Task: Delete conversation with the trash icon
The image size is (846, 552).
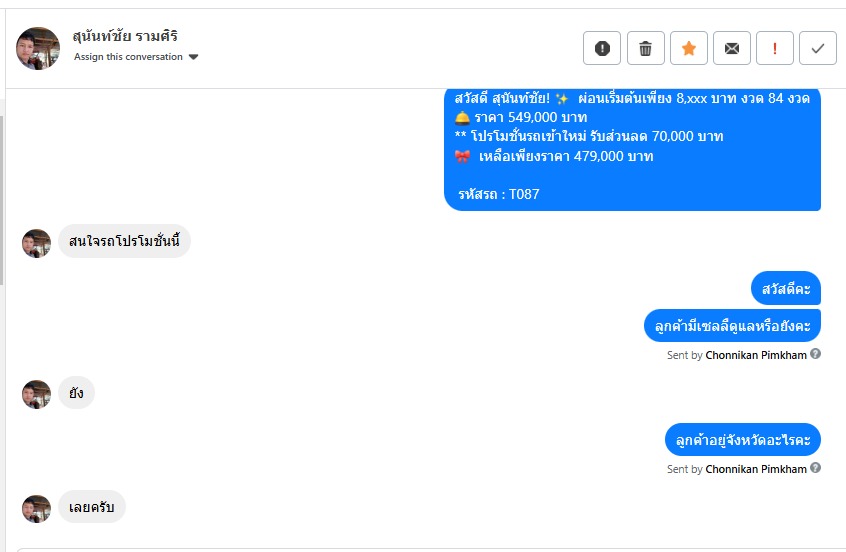Action: (646, 48)
